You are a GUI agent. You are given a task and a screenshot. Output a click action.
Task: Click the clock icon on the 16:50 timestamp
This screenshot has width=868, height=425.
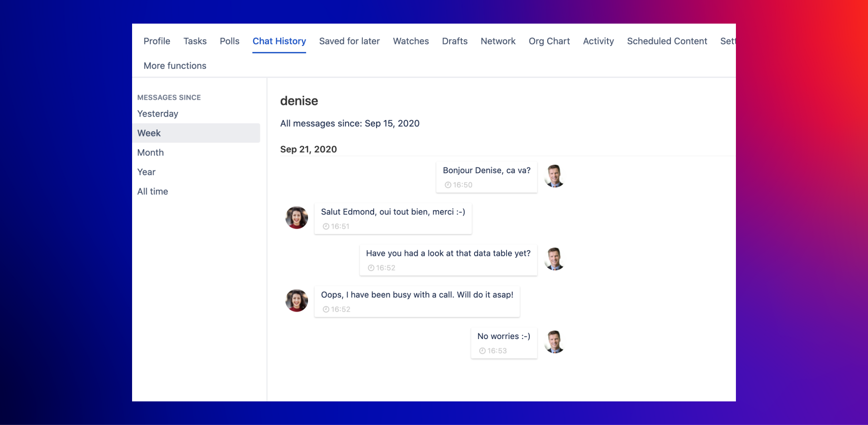448,185
